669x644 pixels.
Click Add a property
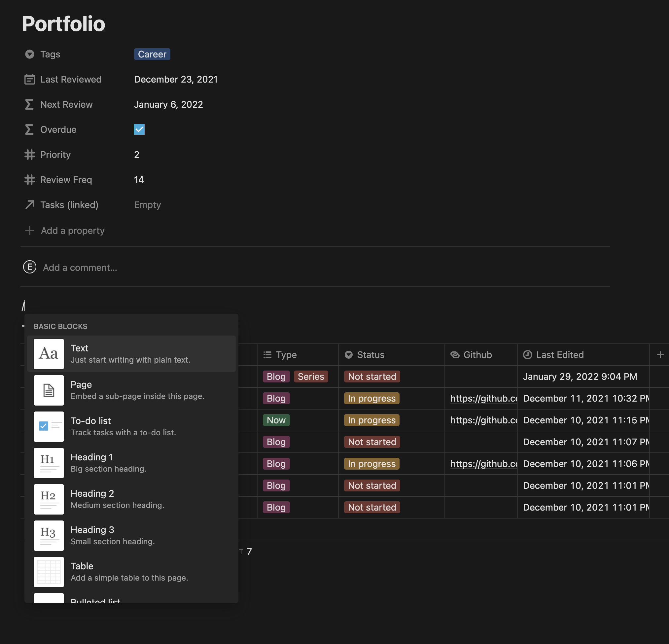pos(72,231)
